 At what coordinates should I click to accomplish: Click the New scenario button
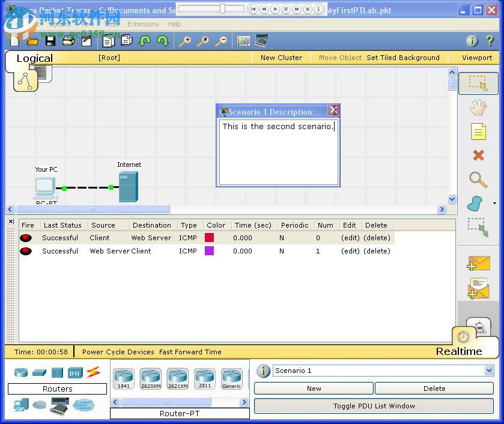point(314,389)
